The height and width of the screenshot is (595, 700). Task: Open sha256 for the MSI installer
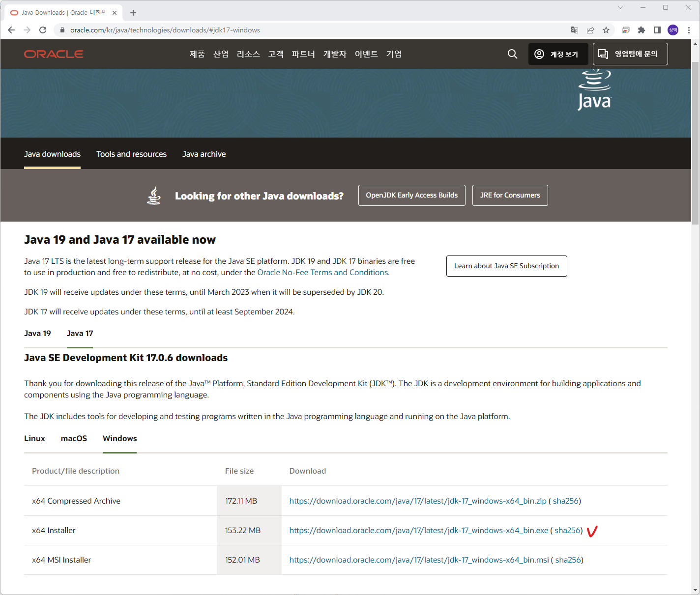click(568, 560)
